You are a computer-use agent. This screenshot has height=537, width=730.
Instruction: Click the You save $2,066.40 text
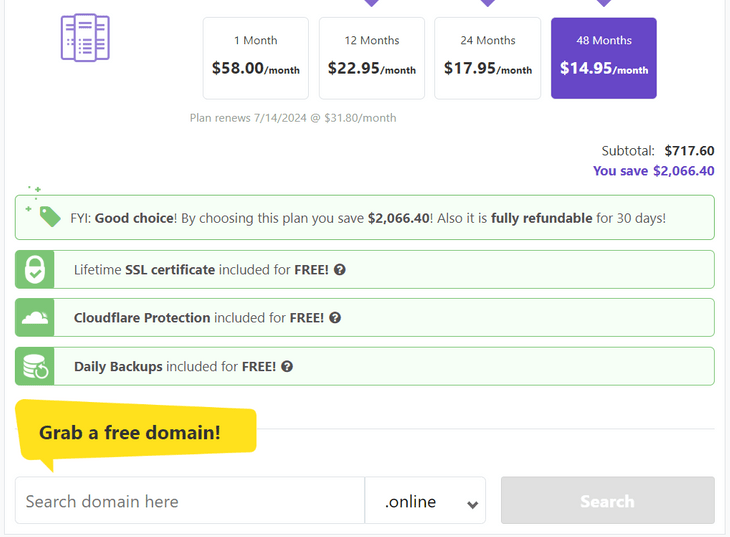(653, 171)
